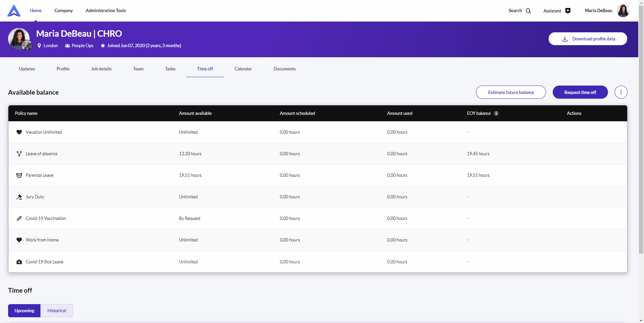This screenshot has height=323, width=644.
Task: Open Maria DeBeau user account menu
Action: (606, 11)
